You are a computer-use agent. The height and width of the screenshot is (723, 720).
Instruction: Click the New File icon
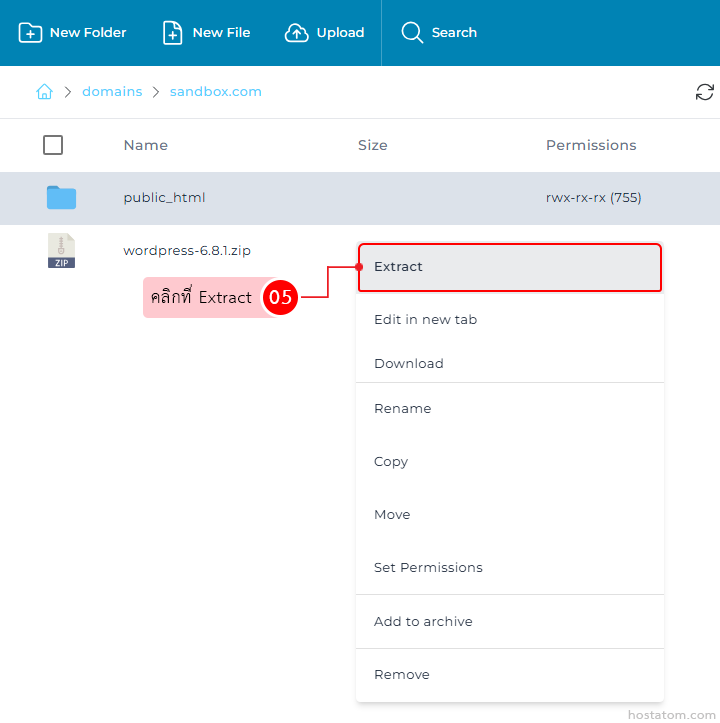173,33
